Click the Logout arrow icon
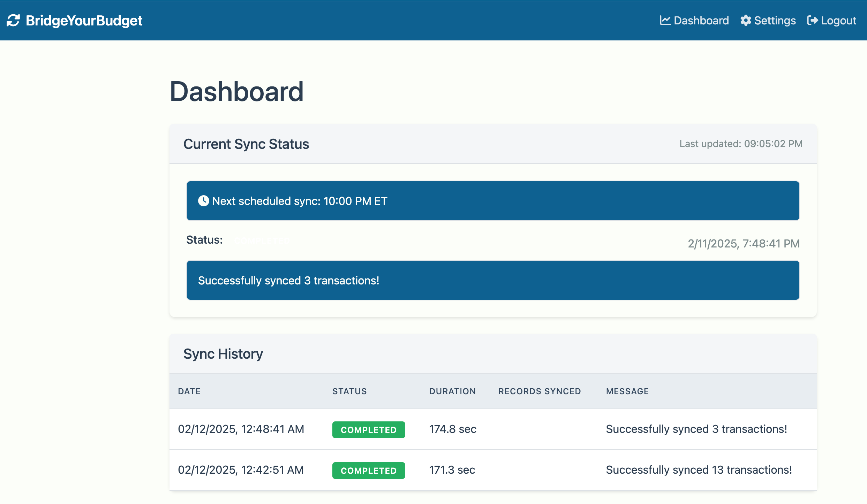Screen dimensions: 867x504 (812, 21)
